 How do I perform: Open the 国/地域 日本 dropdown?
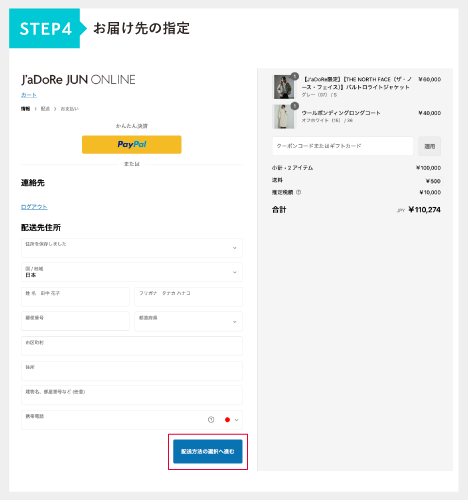tap(132, 272)
